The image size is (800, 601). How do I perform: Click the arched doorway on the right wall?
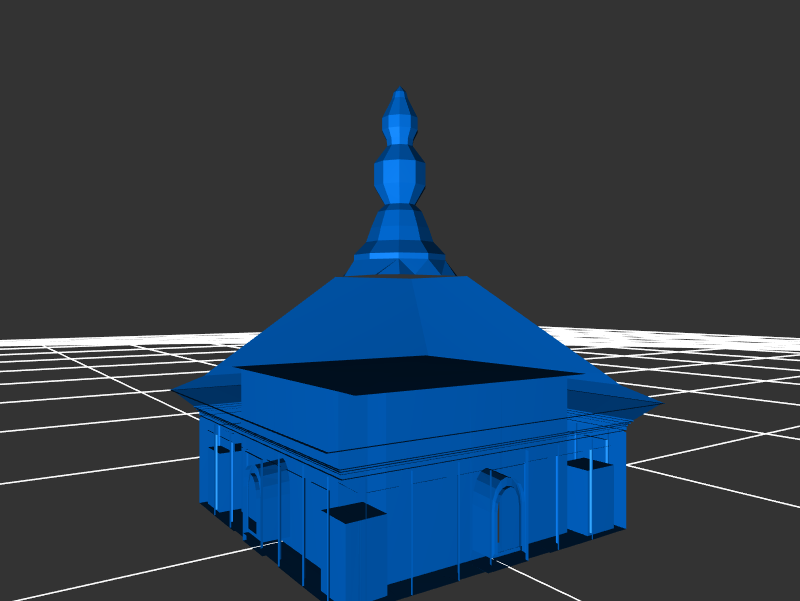coord(508,520)
